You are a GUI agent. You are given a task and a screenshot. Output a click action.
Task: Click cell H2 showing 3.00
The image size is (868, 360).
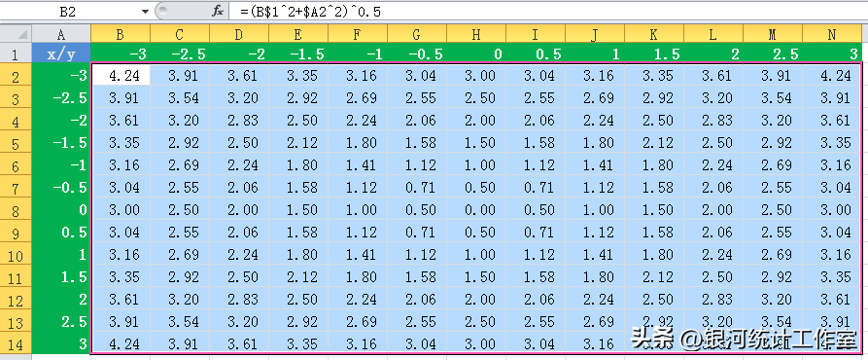click(476, 75)
